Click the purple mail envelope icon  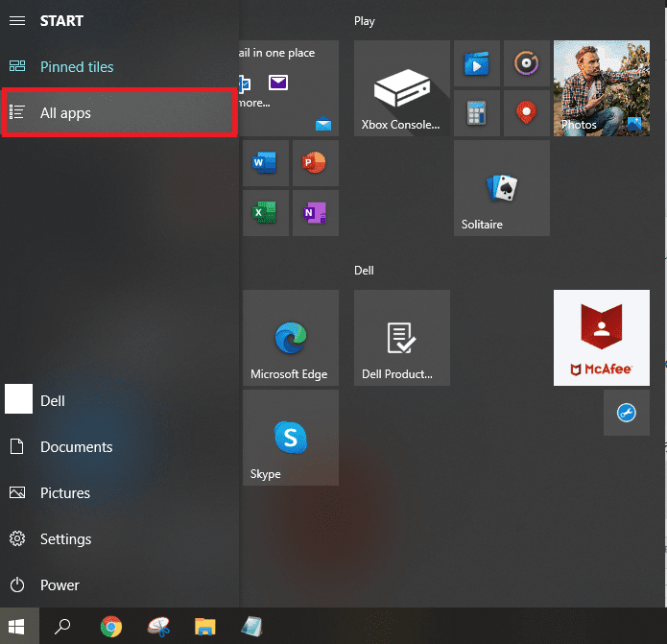[x=278, y=83]
